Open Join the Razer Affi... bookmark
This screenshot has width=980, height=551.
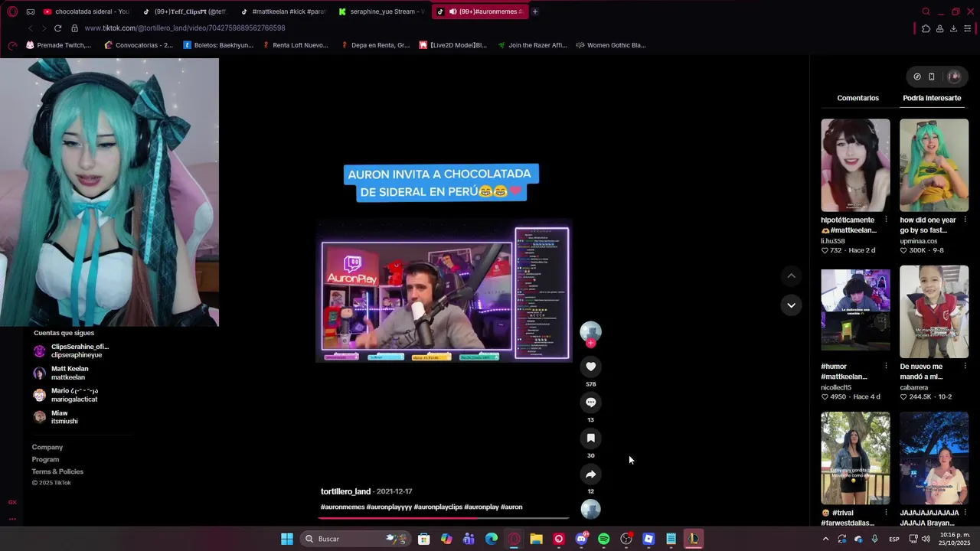click(x=532, y=45)
